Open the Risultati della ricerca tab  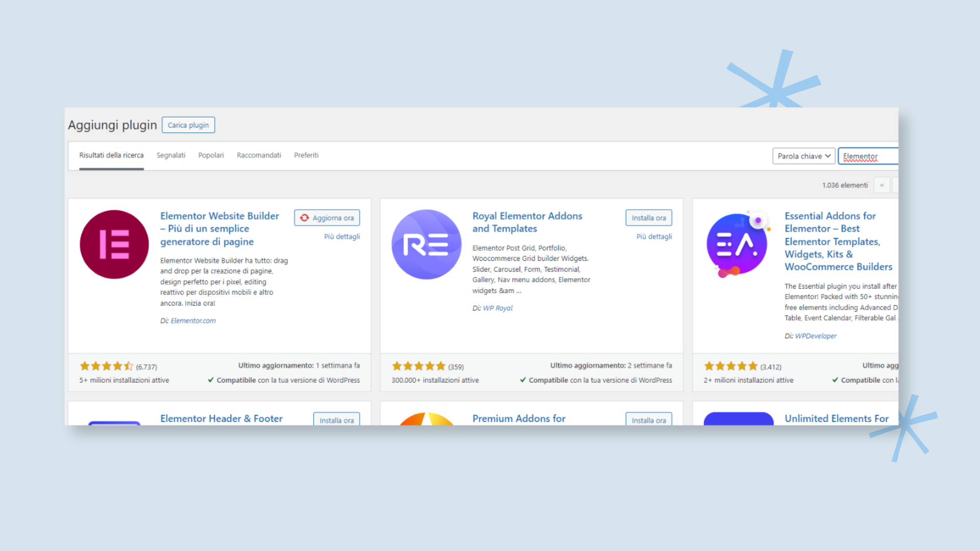click(x=111, y=155)
